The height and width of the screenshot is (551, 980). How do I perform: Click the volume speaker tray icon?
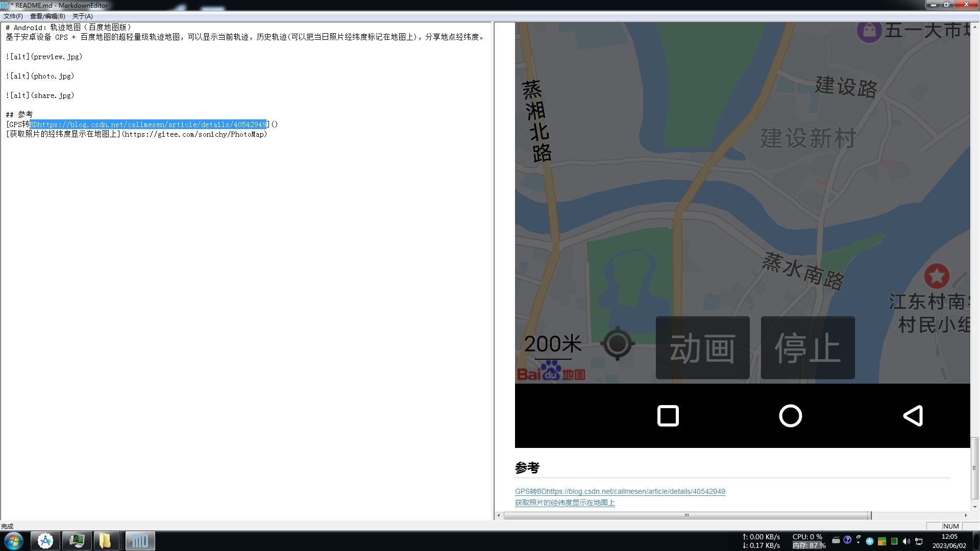pyautogui.click(x=906, y=541)
